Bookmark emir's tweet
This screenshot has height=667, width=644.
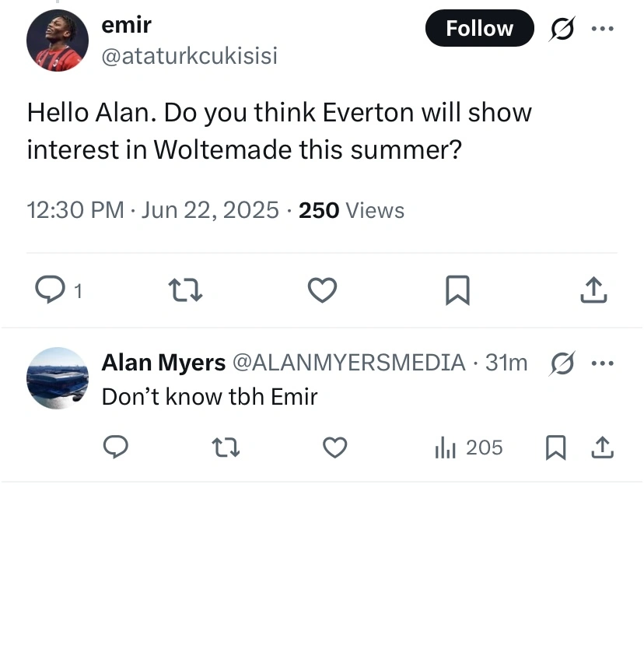click(x=457, y=290)
